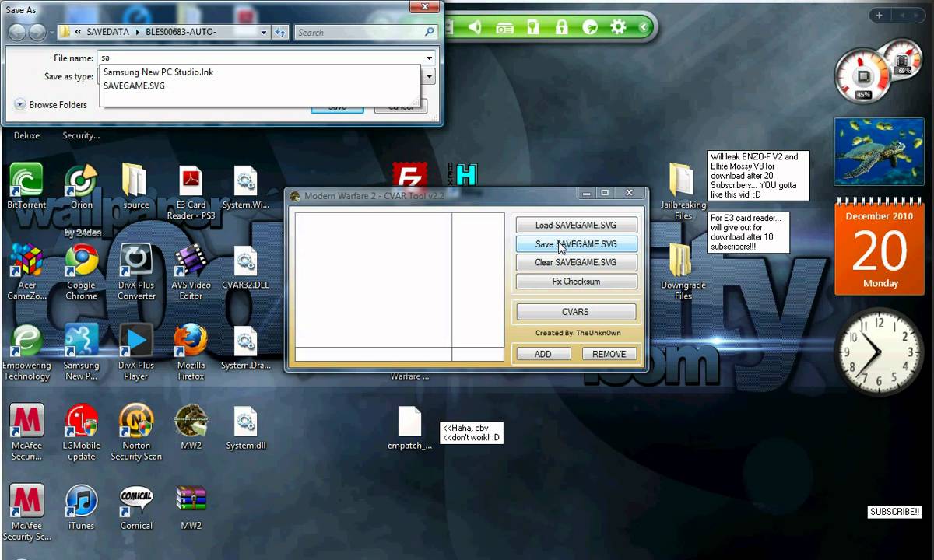Click the volume speaker icon in green toolbar
The height and width of the screenshot is (560, 934).
tap(475, 28)
